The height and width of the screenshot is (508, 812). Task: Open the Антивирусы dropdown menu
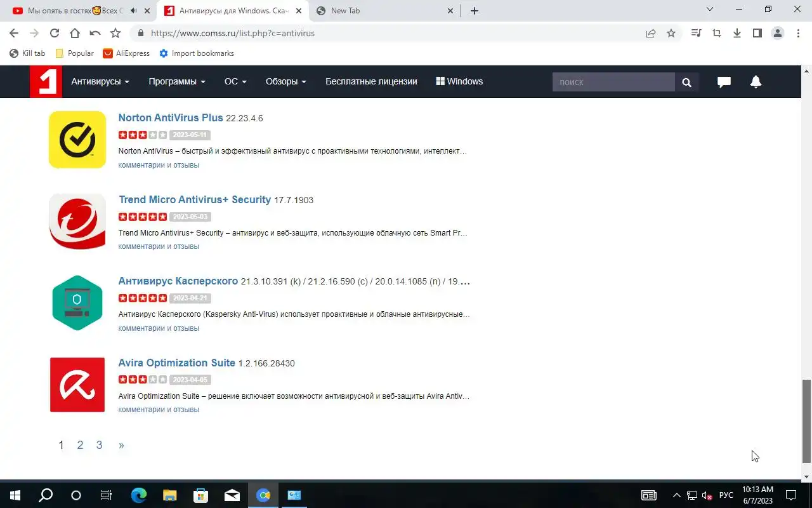(x=100, y=81)
